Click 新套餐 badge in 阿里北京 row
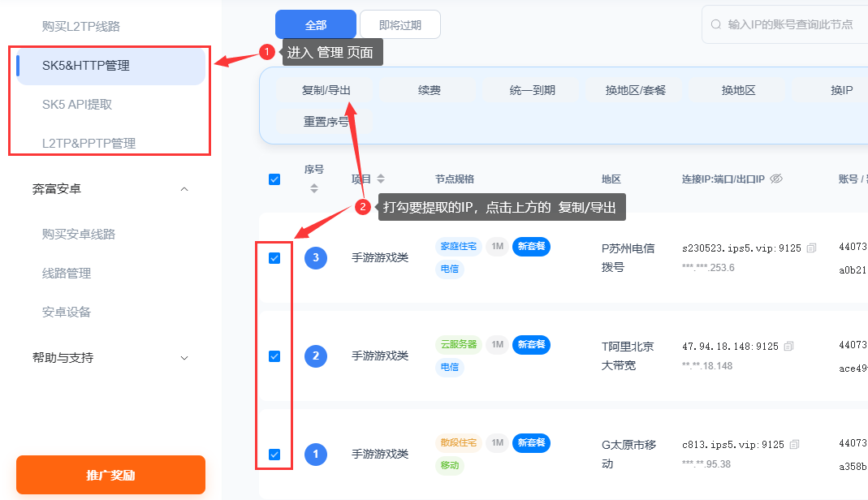868x500 pixels. point(531,344)
